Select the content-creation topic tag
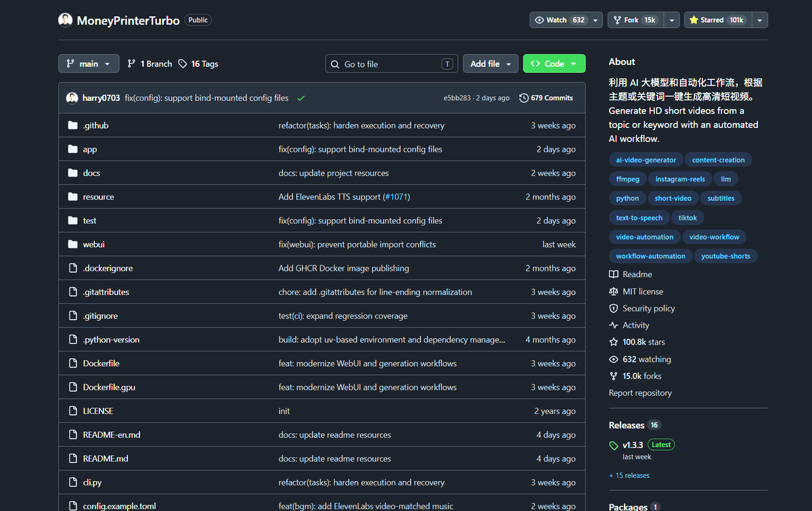The image size is (812, 511). click(x=719, y=160)
